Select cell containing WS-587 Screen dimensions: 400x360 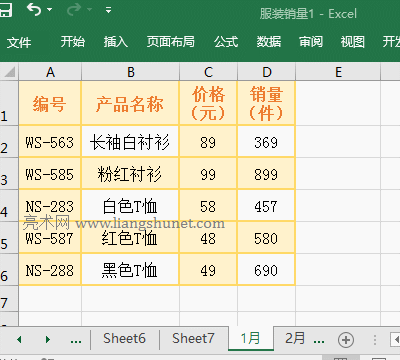pyautogui.click(x=50, y=238)
